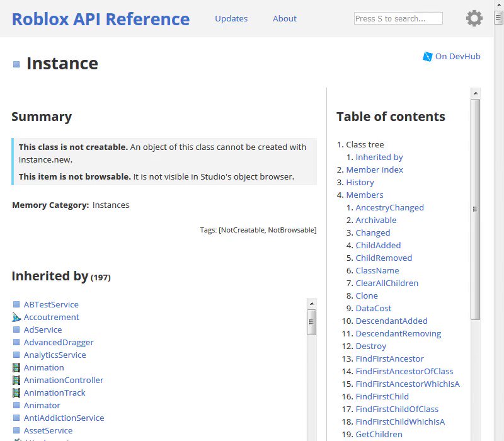Click the DevHub logo icon
Image resolution: width=504 pixels, height=441 pixels.
tap(428, 57)
